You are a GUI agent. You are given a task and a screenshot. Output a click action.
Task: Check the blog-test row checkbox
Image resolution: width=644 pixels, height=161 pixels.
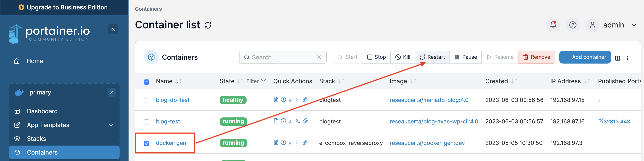[147, 122]
